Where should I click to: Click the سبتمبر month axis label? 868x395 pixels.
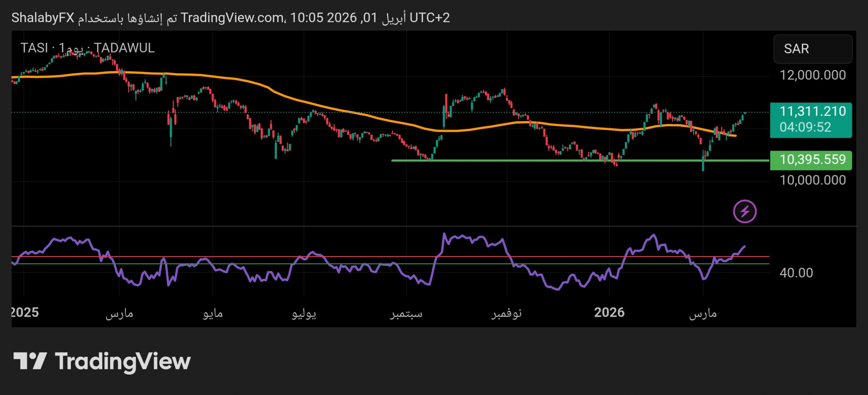pyautogui.click(x=406, y=313)
